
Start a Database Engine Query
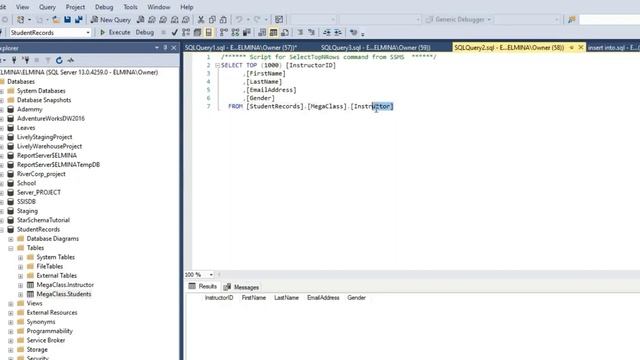[x=140, y=20]
